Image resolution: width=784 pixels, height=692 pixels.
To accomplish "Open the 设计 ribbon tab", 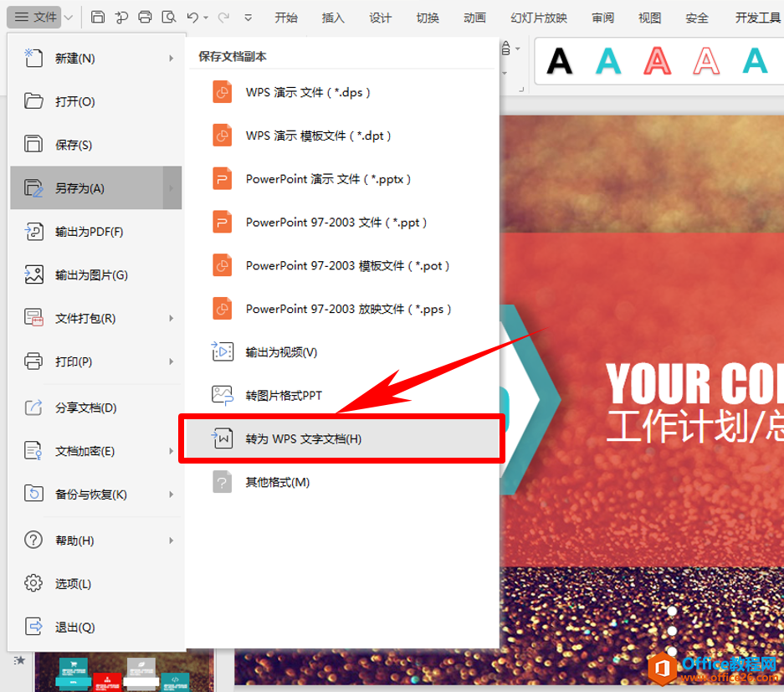I will [381, 18].
